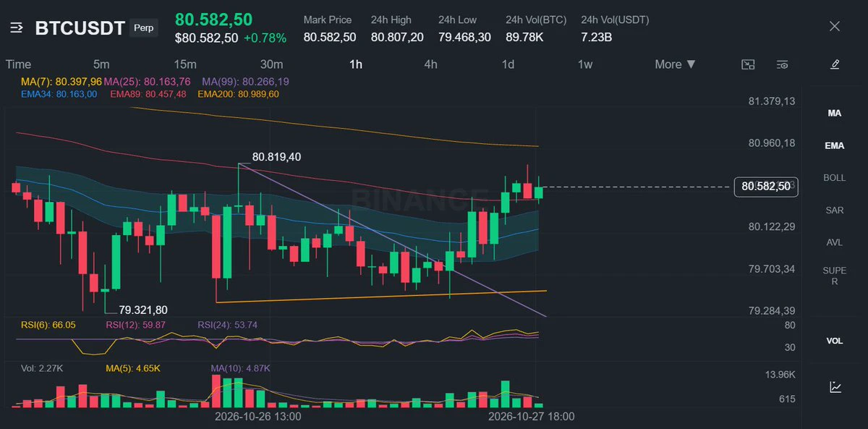This screenshot has height=429, width=868.
Task: Click the 80.819,40 high price marker
Action: pos(276,156)
